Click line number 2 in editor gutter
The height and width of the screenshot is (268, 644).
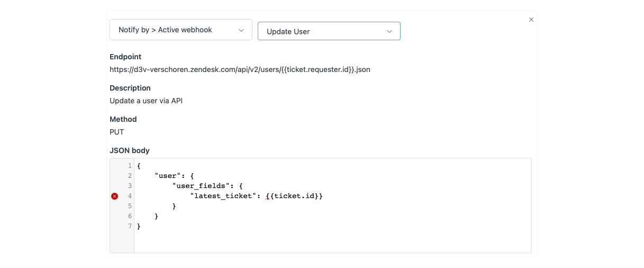pos(130,176)
